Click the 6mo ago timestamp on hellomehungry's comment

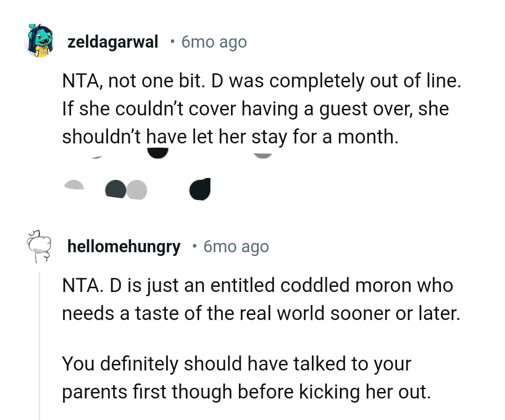click(236, 247)
